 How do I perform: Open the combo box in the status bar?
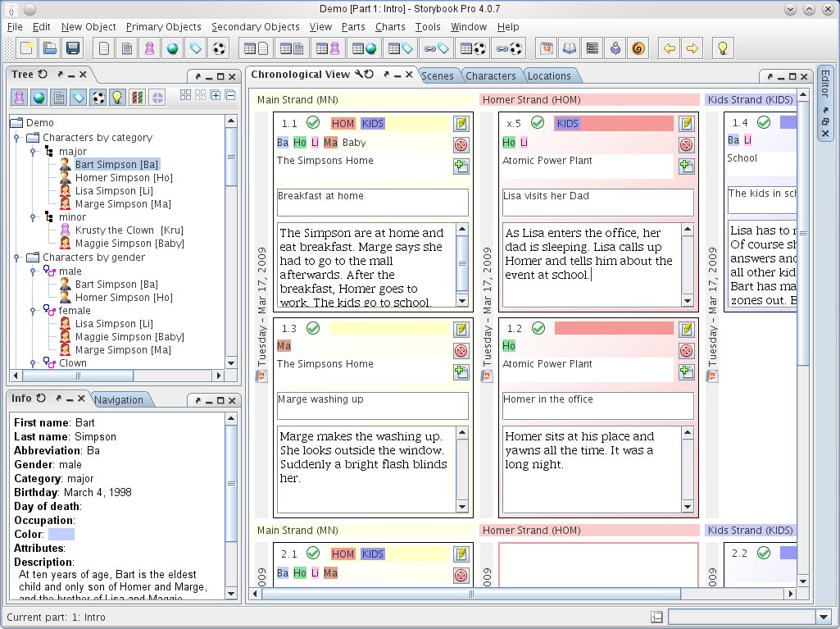pos(824,617)
